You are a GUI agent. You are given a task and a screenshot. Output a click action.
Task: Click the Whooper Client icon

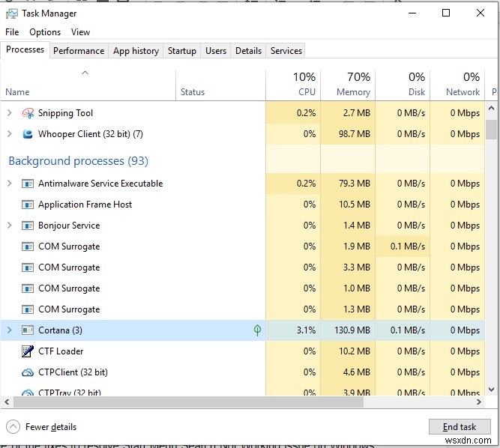(x=28, y=134)
